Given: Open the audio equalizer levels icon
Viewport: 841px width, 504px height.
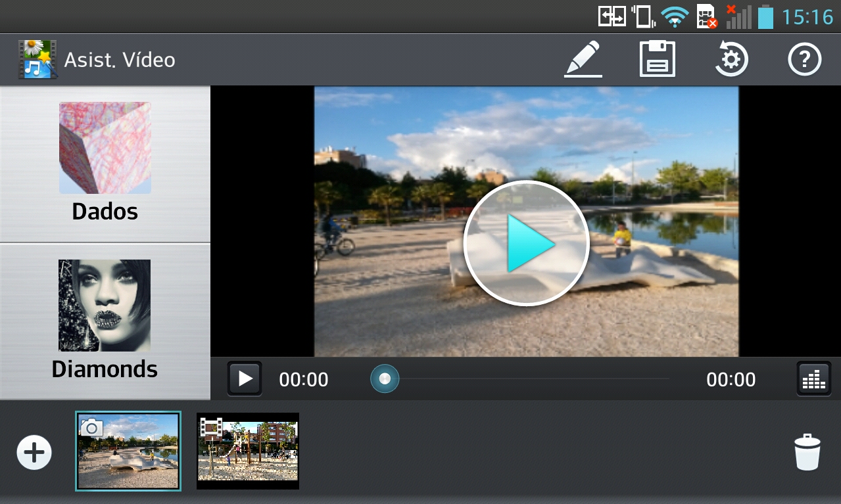Looking at the screenshot, I should click(813, 378).
